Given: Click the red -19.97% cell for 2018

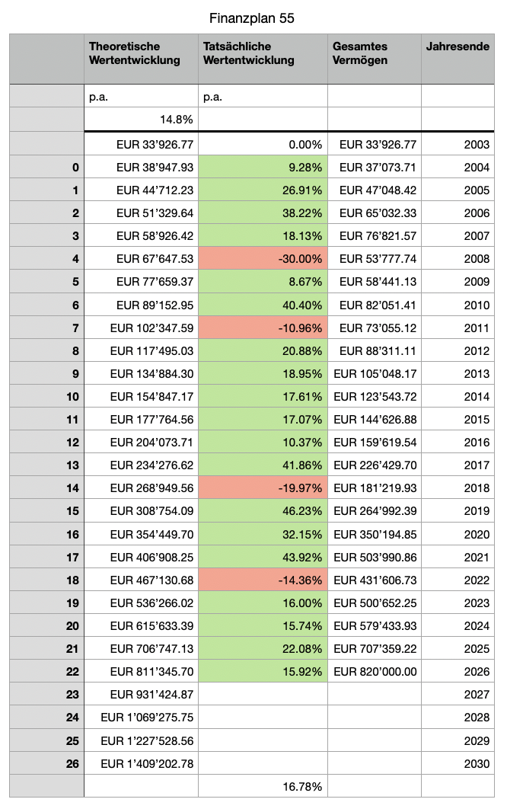Looking at the screenshot, I should tap(263, 488).
